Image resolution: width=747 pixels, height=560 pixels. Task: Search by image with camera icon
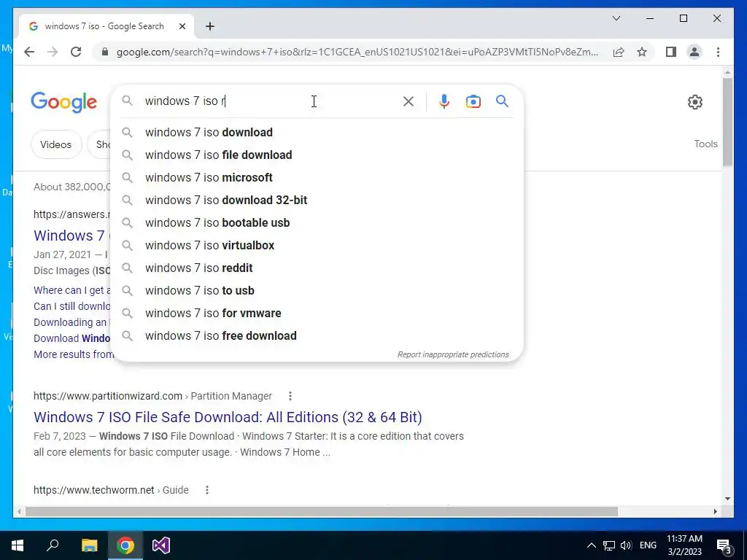473,101
